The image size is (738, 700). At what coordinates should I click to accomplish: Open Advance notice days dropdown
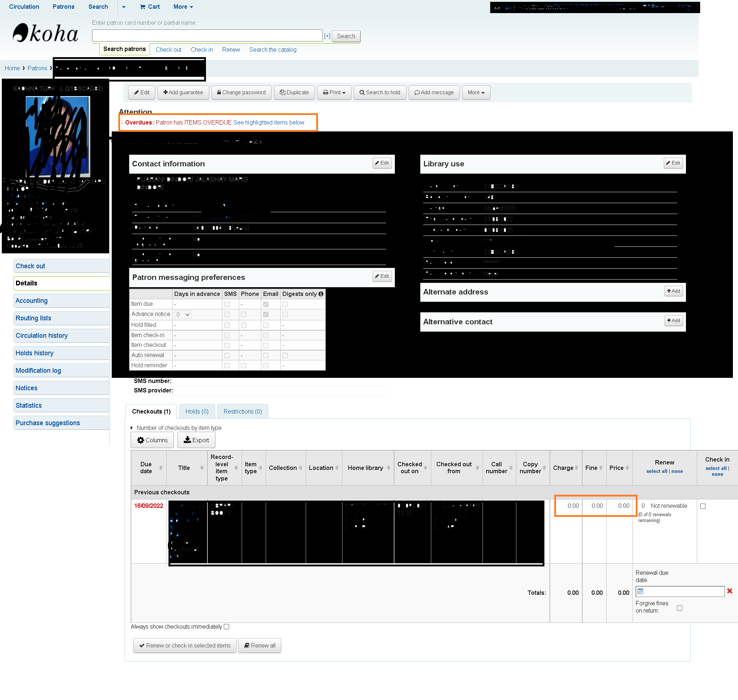(183, 315)
